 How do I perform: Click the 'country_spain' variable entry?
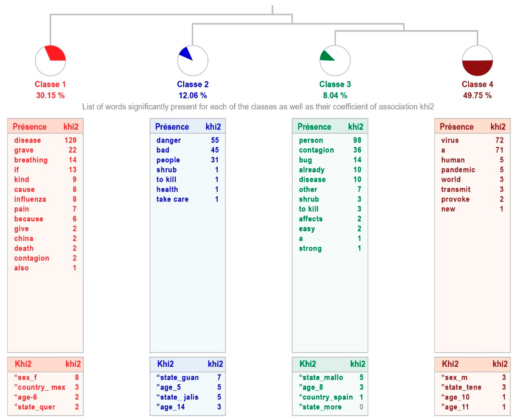point(326,397)
